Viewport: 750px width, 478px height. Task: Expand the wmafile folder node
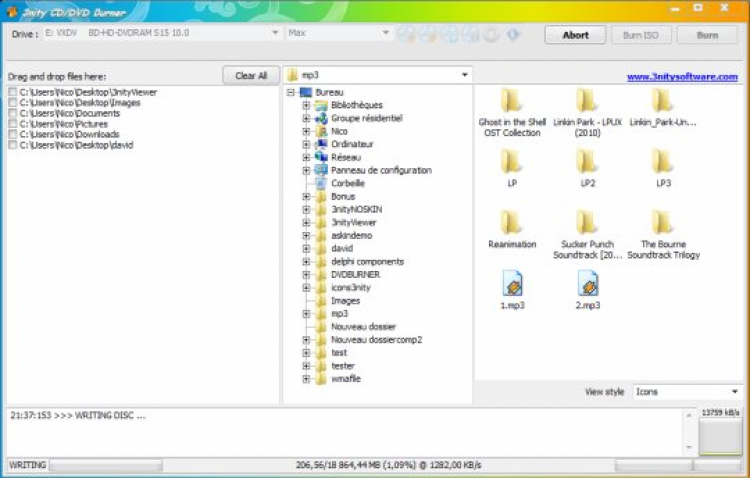pyautogui.click(x=306, y=379)
